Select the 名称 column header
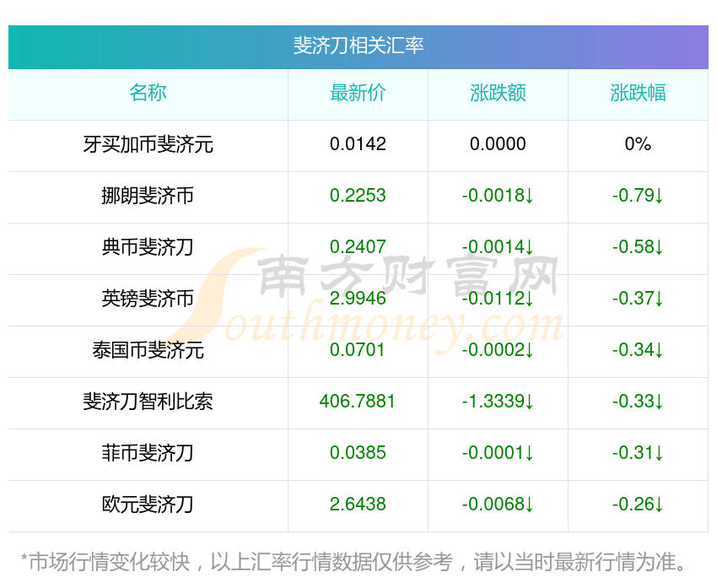717x588 pixels. coord(148,94)
